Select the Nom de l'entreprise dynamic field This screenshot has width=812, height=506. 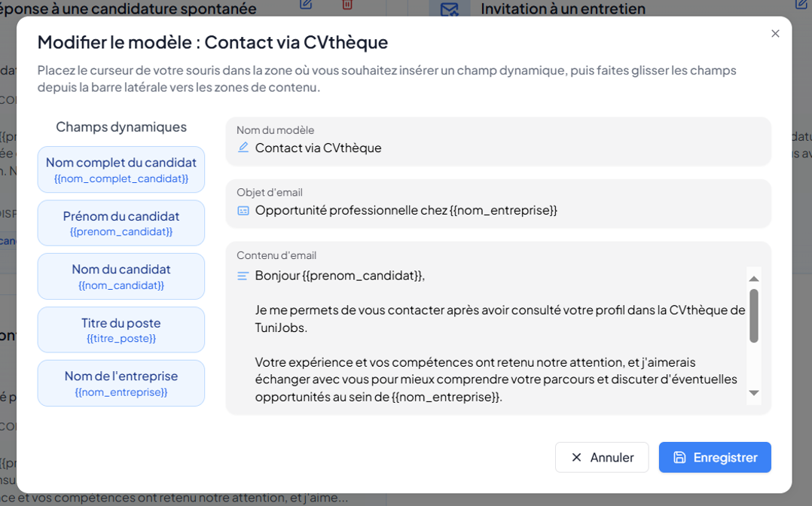[121, 383]
